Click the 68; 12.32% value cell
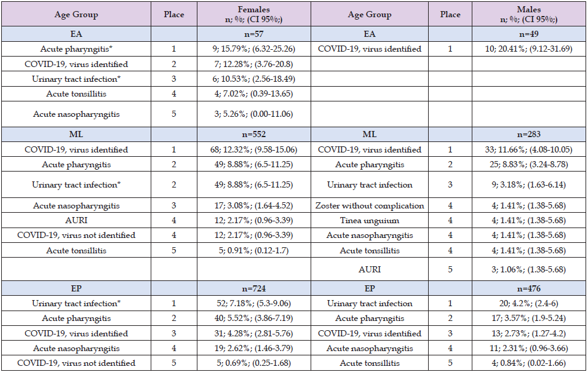The width and height of the screenshot is (588, 372). pyautogui.click(x=253, y=149)
